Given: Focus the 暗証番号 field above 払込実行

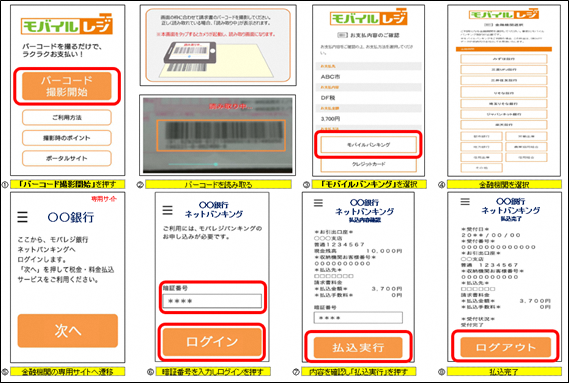Looking at the screenshot, I should click(358, 318).
